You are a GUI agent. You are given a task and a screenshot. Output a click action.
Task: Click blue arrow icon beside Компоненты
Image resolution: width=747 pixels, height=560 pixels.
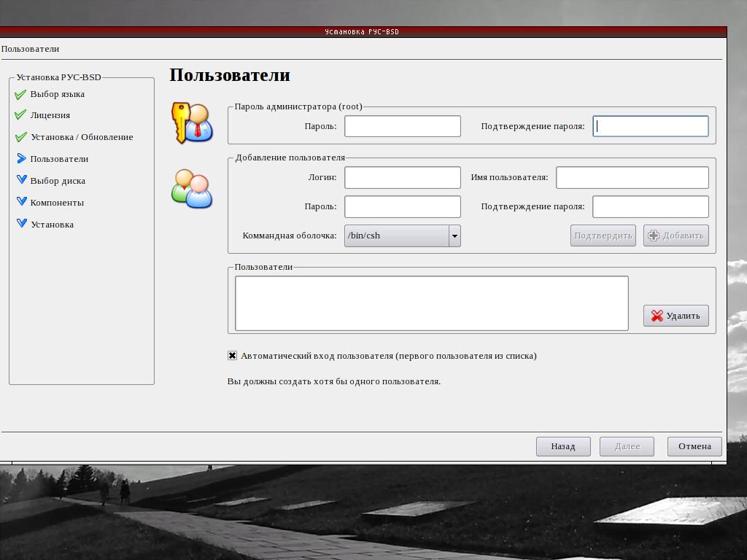(x=21, y=203)
